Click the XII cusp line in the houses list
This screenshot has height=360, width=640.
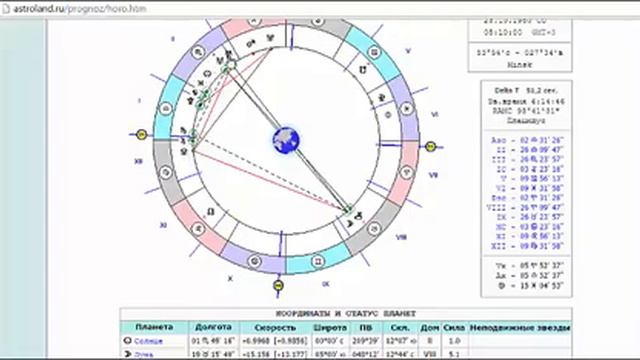527,246
